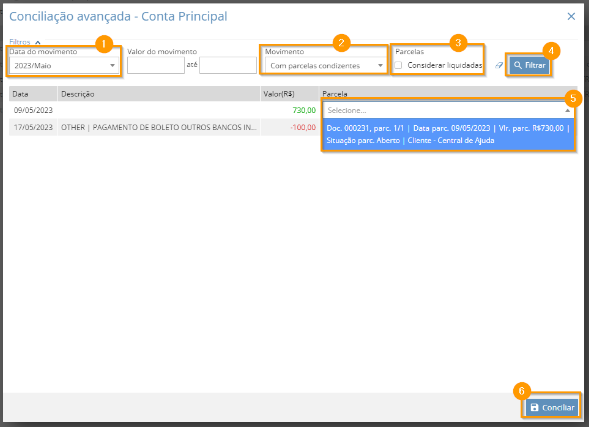Click the Conciliar button
The image size is (589, 427).
[552, 407]
